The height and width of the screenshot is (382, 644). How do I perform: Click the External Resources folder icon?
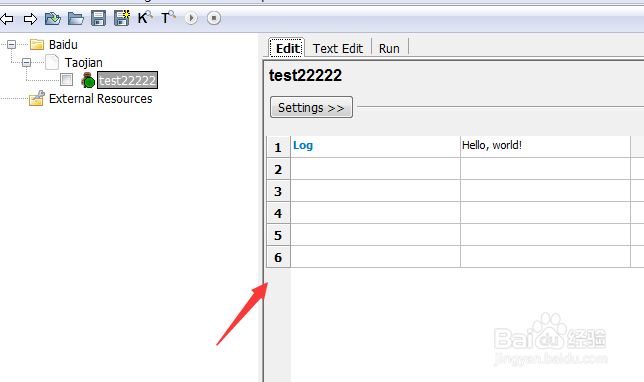37,98
